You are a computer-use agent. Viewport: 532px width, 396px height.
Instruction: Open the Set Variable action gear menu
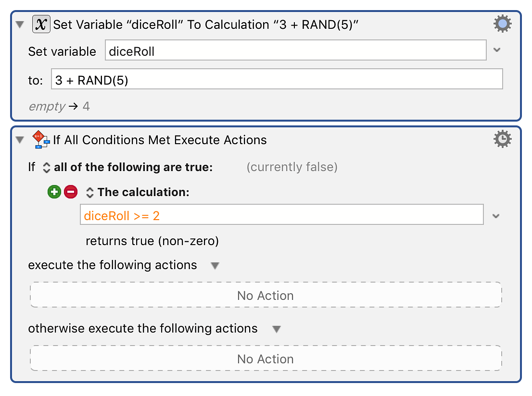(502, 24)
